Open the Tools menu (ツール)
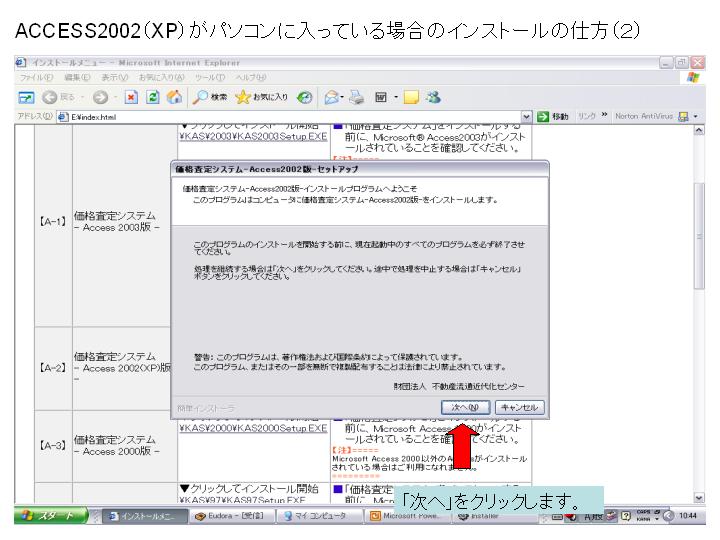 [210, 78]
